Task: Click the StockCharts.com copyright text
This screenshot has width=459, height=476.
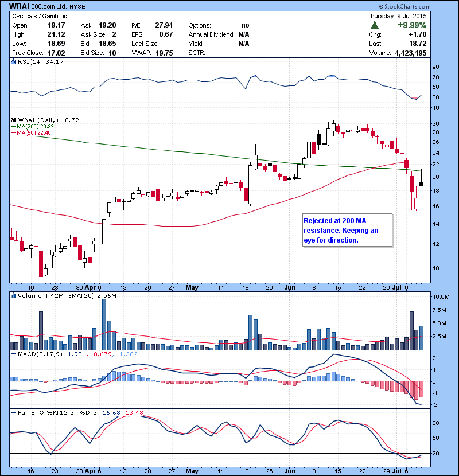Action: (x=404, y=6)
